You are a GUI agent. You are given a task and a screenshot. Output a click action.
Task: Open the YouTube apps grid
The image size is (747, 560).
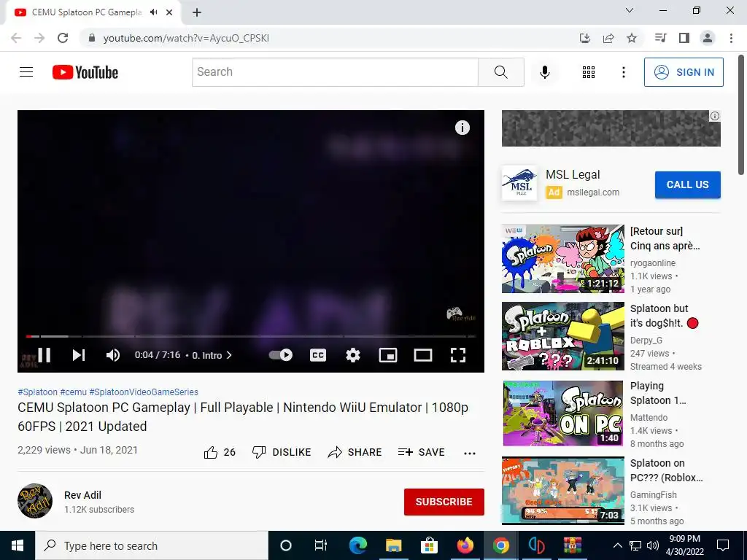[589, 72]
